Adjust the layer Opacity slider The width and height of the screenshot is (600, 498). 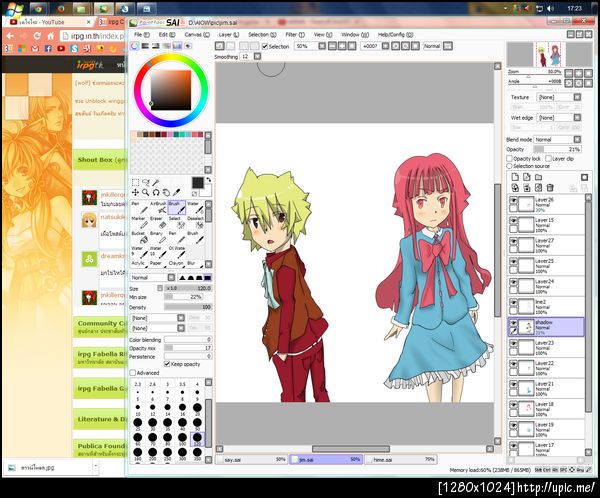point(558,149)
